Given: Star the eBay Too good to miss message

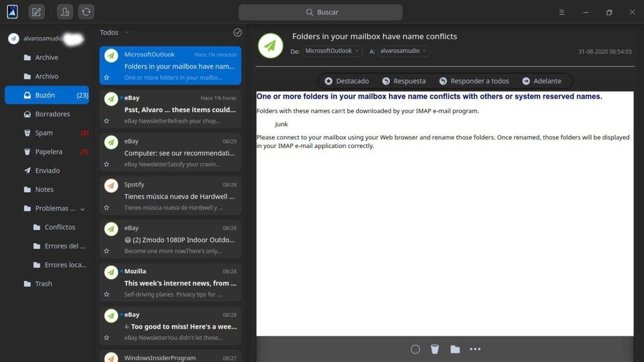Looking at the screenshot, I should coord(107,337).
